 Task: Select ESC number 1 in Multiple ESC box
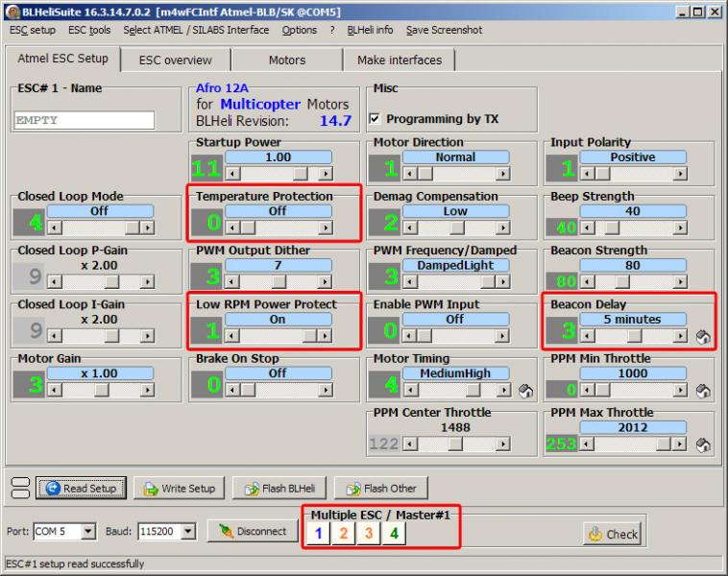[x=320, y=534]
